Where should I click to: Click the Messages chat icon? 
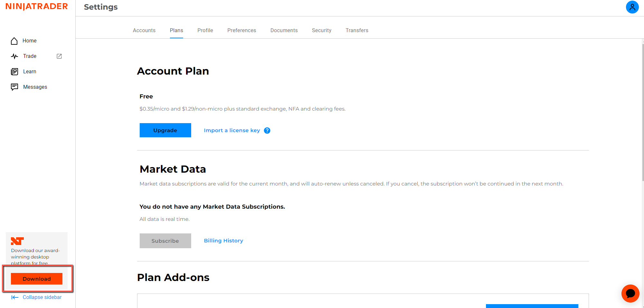coord(14,87)
